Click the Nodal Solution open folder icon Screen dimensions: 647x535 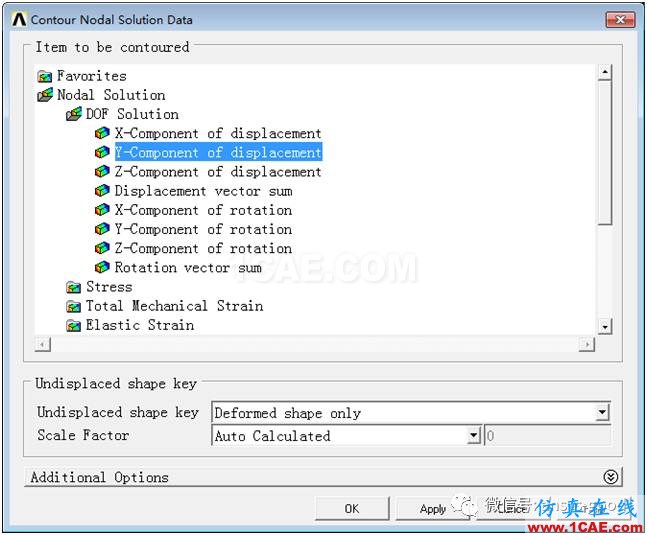(45, 95)
